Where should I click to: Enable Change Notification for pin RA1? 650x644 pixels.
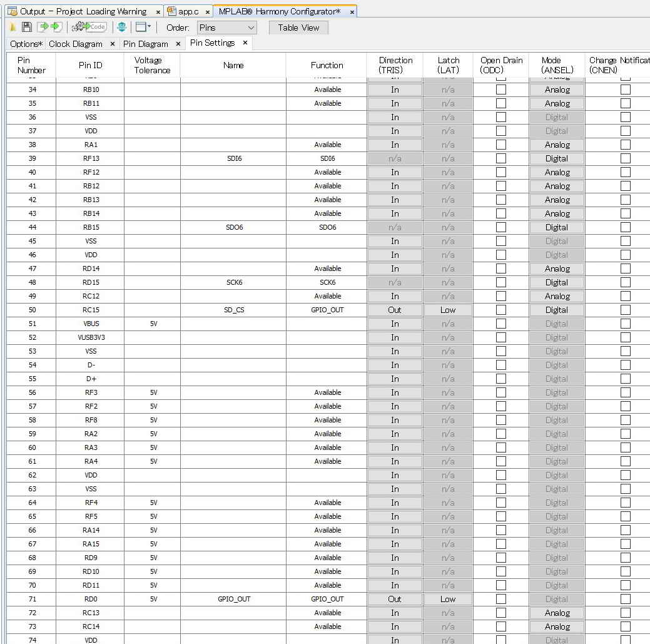coord(626,145)
